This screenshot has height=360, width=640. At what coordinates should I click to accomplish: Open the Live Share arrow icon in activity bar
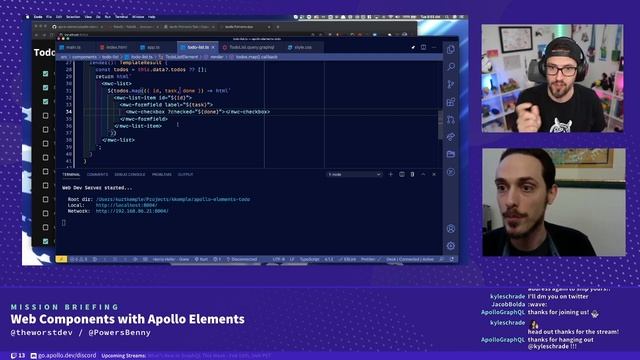tap(451, 137)
